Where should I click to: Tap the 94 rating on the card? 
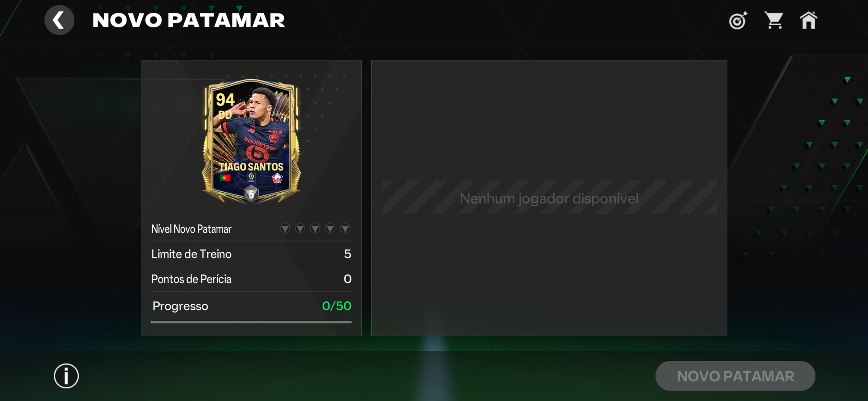pos(225,100)
